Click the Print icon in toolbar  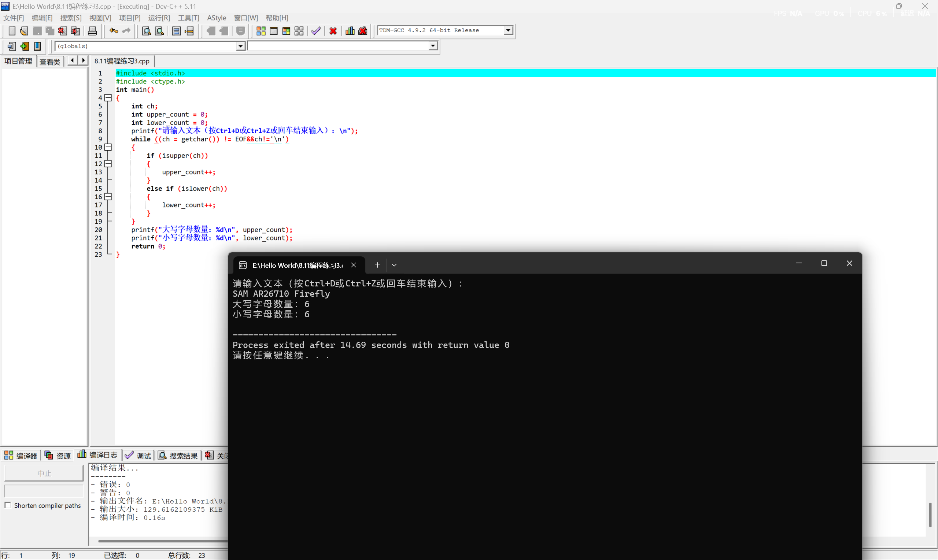(x=92, y=31)
